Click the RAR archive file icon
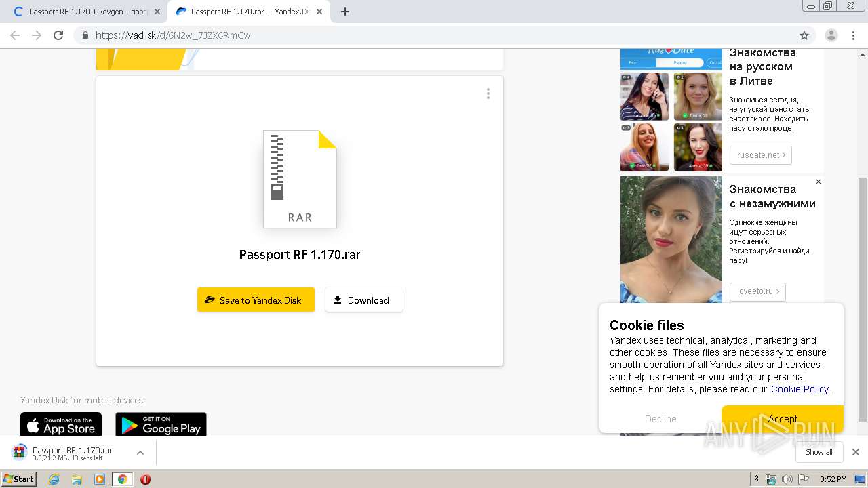Viewport: 868px width, 488px height. pyautogui.click(x=300, y=179)
